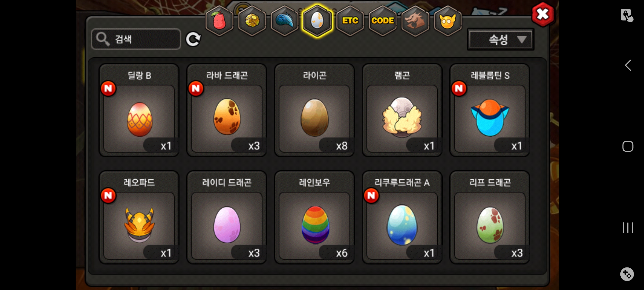Click the refresh arrow icon beside search
This screenshot has height=290, width=644.
(193, 39)
